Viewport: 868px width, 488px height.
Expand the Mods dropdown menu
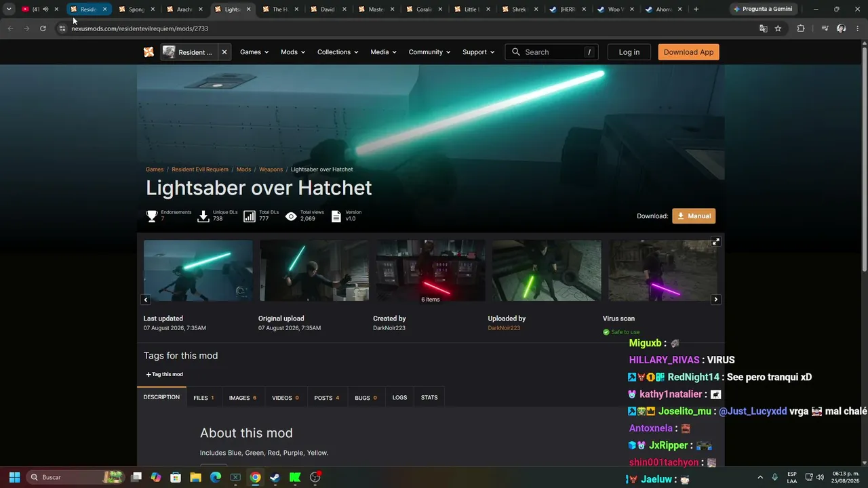293,52
